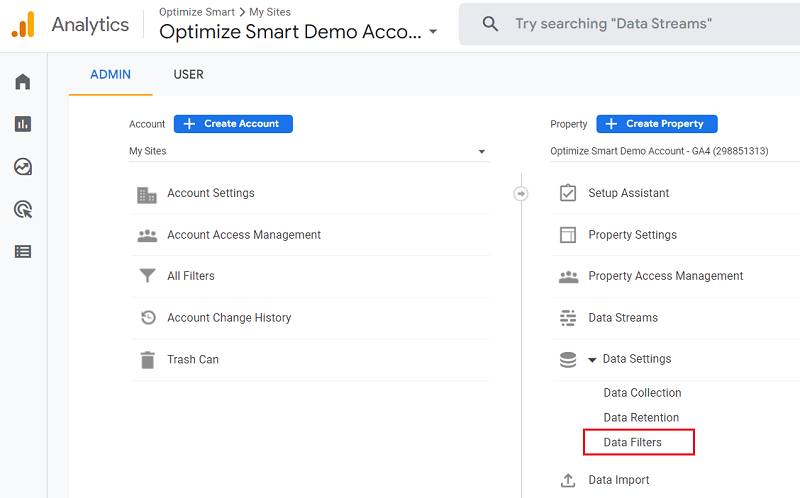Image resolution: width=800 pixels, height=498 pixels.
Task: Click the Optimize Smart breadcrumb
Action: [197, 12]
